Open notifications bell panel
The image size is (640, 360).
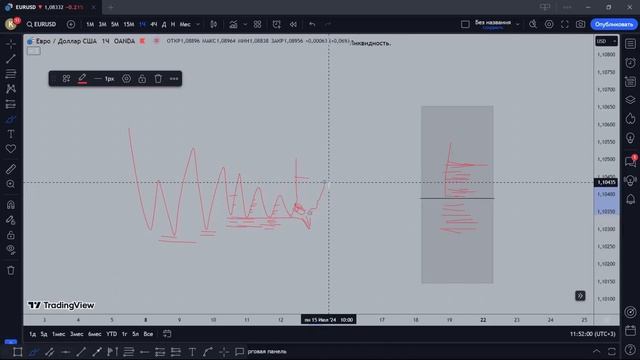tap(630, 199)
